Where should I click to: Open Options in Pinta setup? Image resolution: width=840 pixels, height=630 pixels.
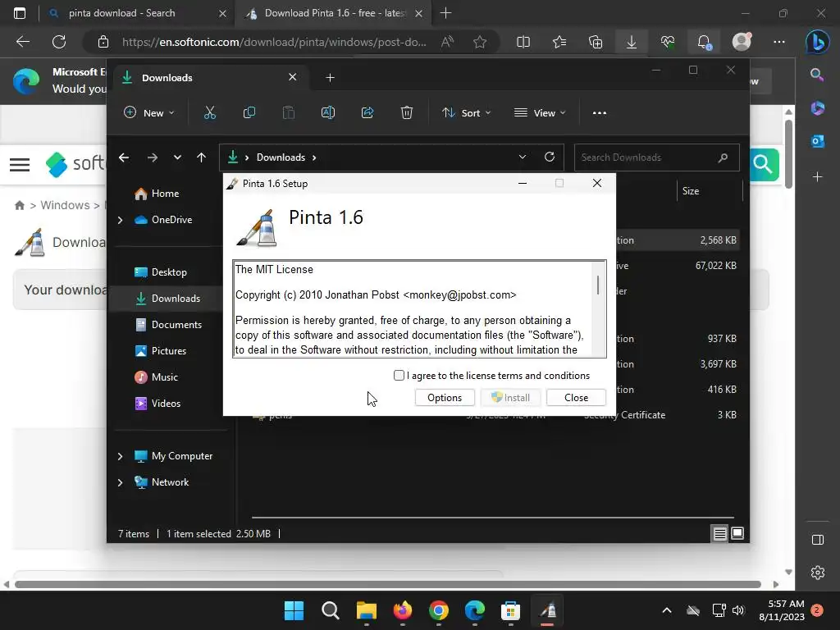(x=445, y=398)
